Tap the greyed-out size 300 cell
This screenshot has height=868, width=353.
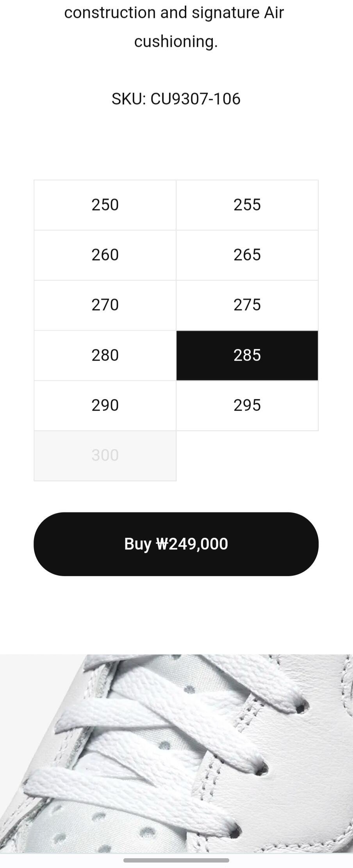point(105,455)
